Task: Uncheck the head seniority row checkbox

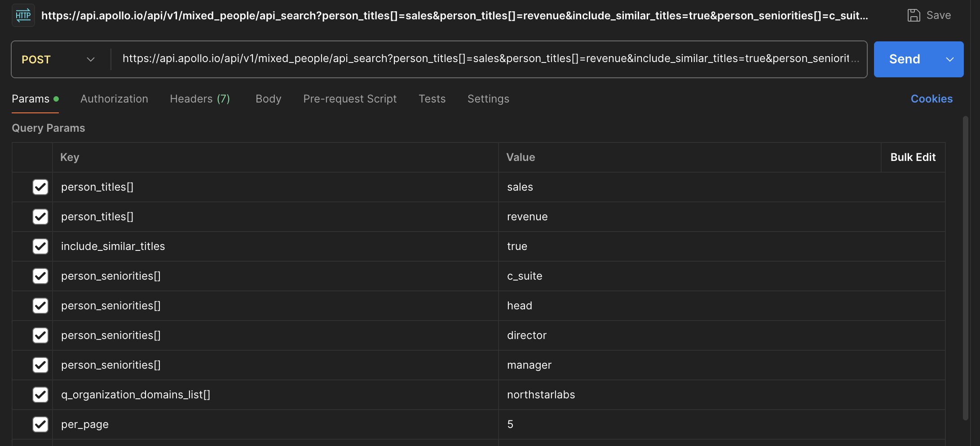Action: click(40, 306)
